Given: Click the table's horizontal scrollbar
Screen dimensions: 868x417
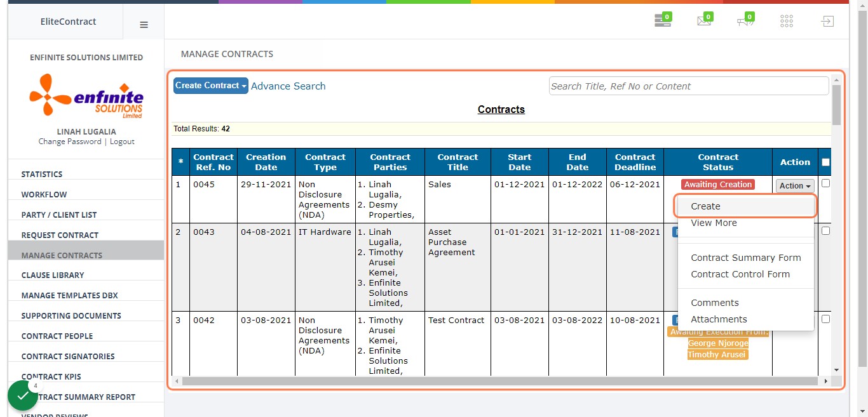Looking at the screenshot, I should point(500,381).
